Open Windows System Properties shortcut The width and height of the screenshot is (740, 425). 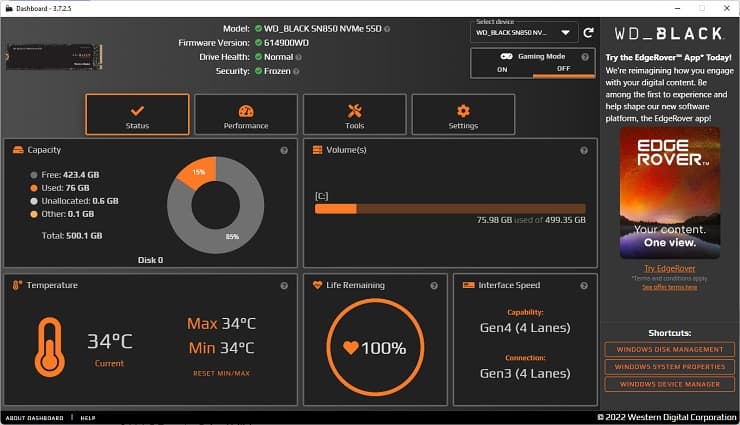tap(670, 367)
